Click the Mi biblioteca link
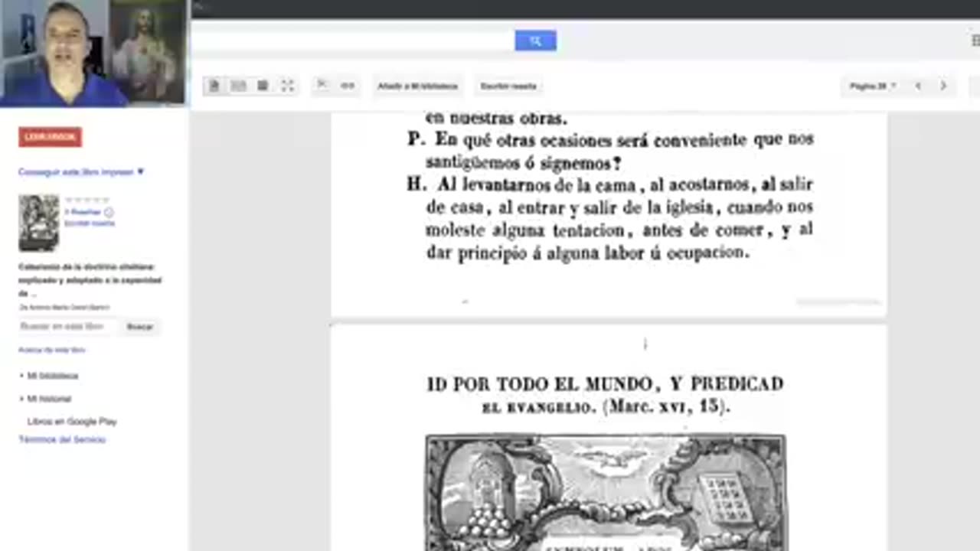The height and width of the screenshot is (551, 980). click(x=53, y=376)
